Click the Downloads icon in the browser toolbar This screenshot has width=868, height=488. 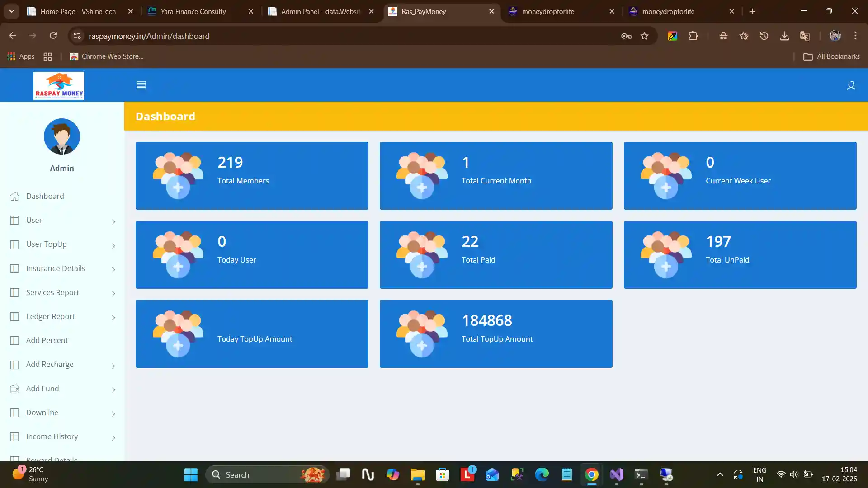(x=784, y=36)
